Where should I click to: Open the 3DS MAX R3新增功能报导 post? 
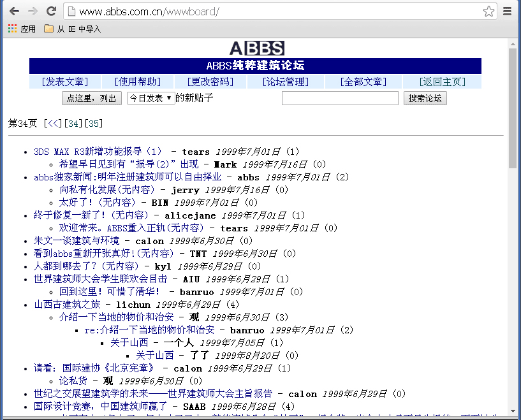click(x=98, y=152)
